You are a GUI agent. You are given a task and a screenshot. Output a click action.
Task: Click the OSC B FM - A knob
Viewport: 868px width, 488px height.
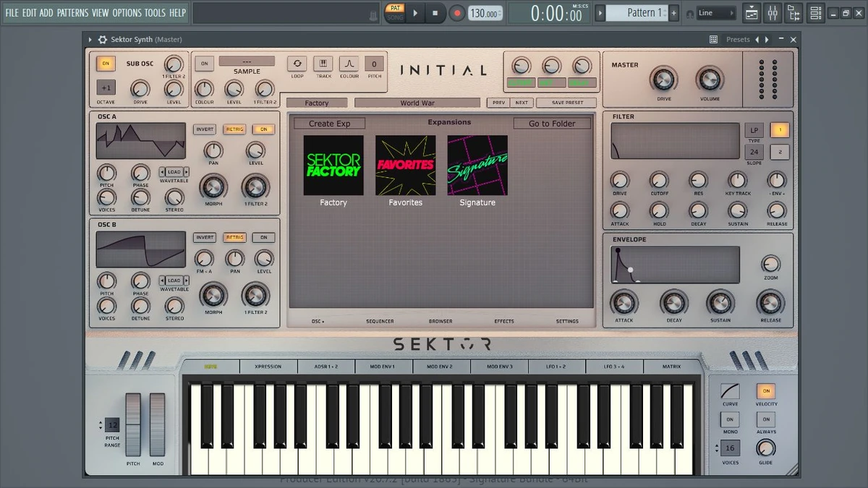pos(204,259)
